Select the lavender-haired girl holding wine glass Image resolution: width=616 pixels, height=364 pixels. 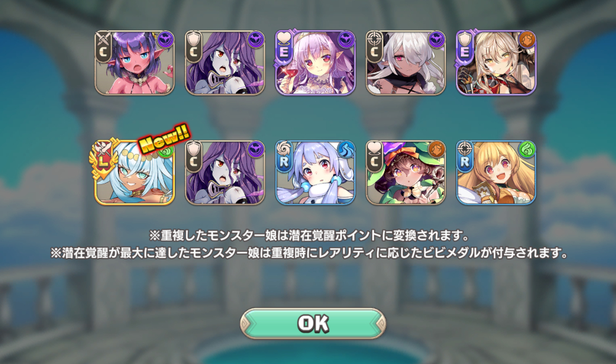coord(315,63)
